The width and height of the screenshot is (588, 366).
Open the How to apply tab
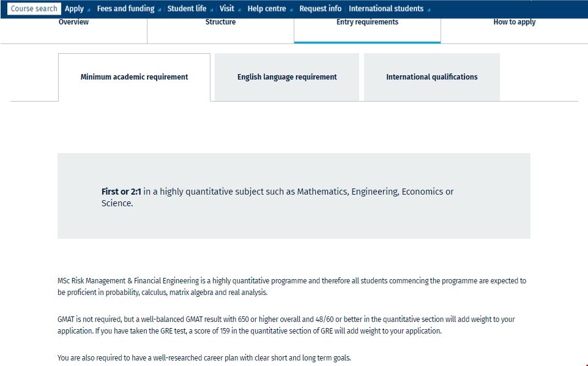(514, 23)
